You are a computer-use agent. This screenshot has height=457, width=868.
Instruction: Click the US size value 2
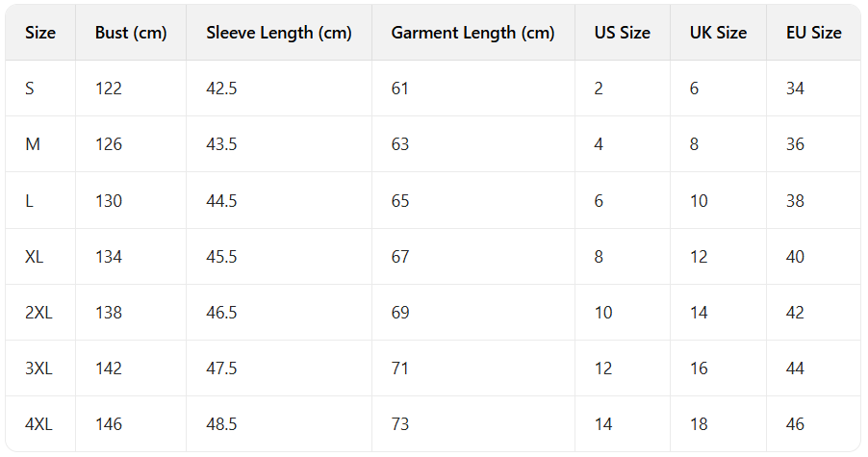coord(599,89)
